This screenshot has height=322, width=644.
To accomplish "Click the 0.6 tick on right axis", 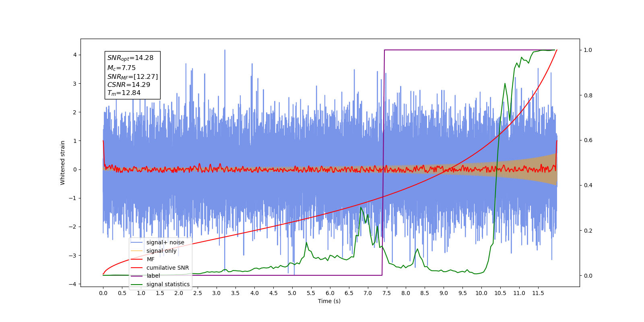I will (x=588, y=140).
